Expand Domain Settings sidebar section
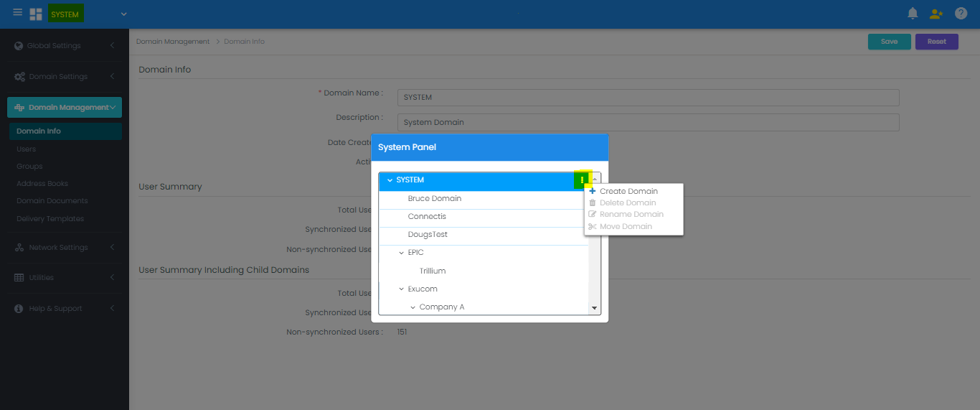This screenshot has height=410, width=980. click(112, 77)
